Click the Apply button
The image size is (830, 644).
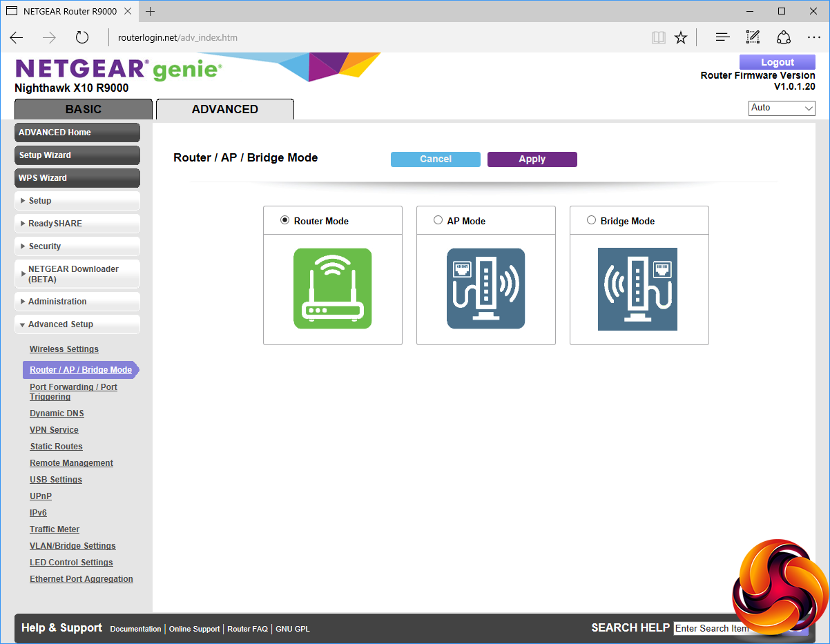click(x=532, y=159)
